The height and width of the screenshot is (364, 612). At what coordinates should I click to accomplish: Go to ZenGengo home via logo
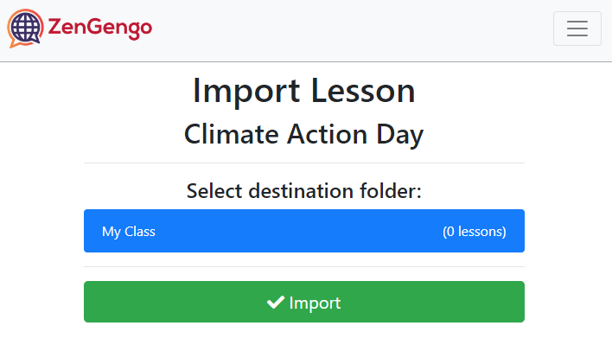tap(80, 29)
